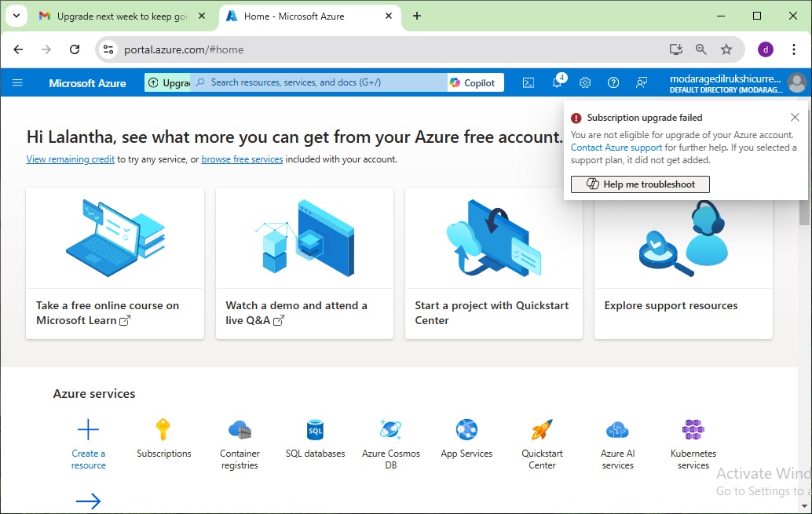This screenshot has width=812, height=514.
Task: Open Take a free online course card
Action: (115, 264)
